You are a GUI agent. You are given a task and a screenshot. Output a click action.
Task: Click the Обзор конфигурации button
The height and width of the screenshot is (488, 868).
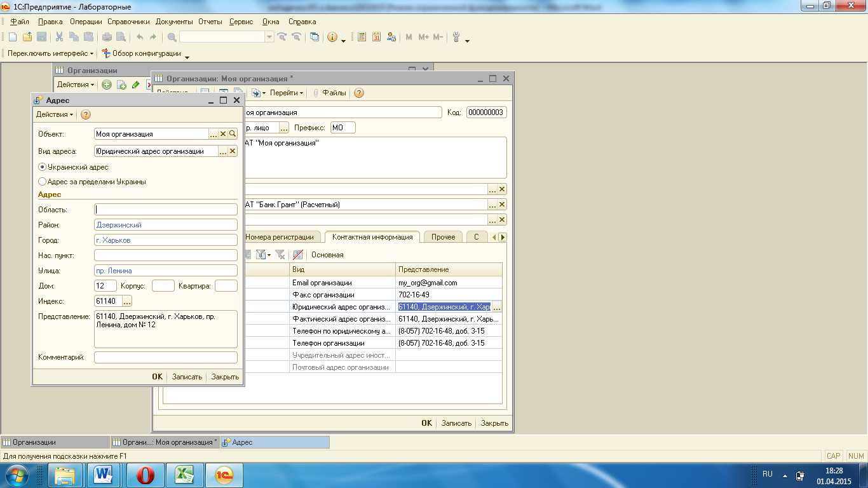[x=142, y=53]
